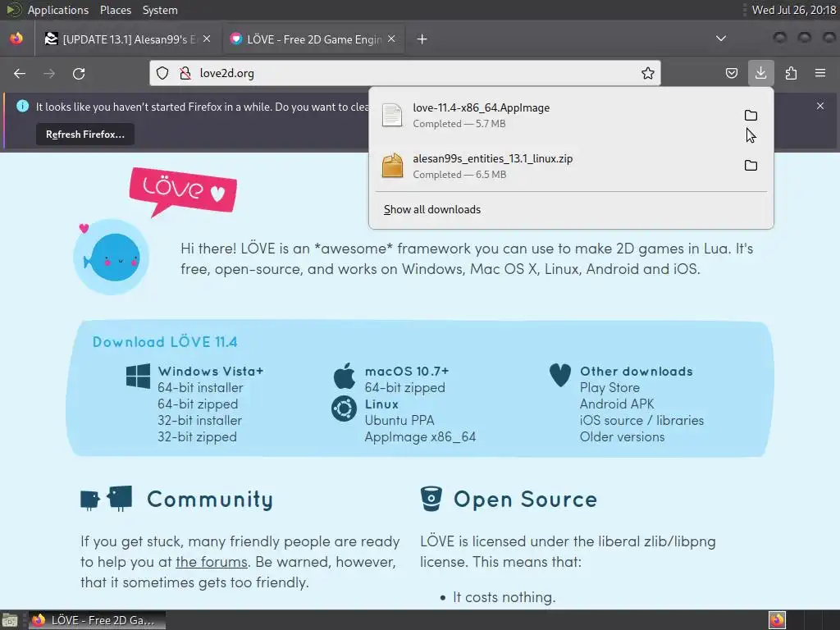Close the LÖVE tab
The width and height of the screenshot is (840, 630).
[391, 39]
